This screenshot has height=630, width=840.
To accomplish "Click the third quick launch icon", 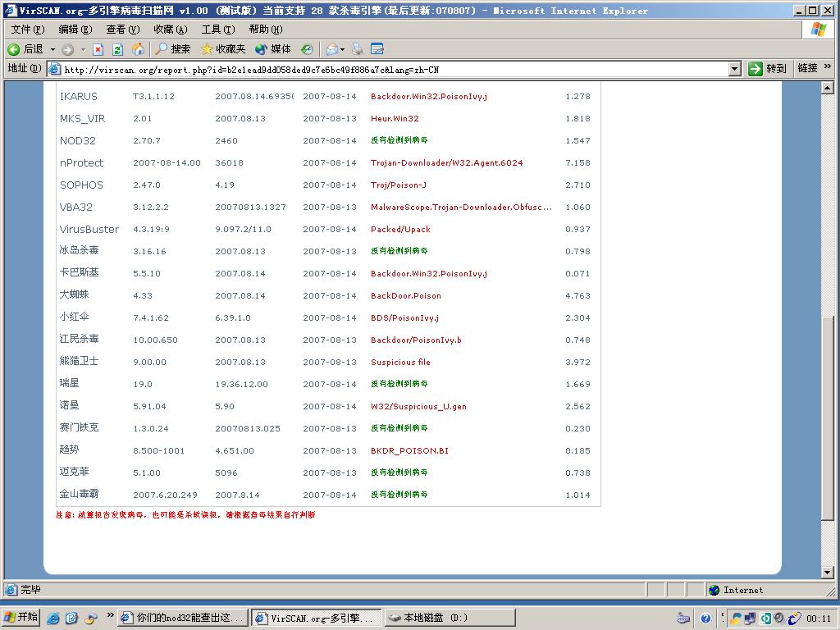I will point(91,618).
